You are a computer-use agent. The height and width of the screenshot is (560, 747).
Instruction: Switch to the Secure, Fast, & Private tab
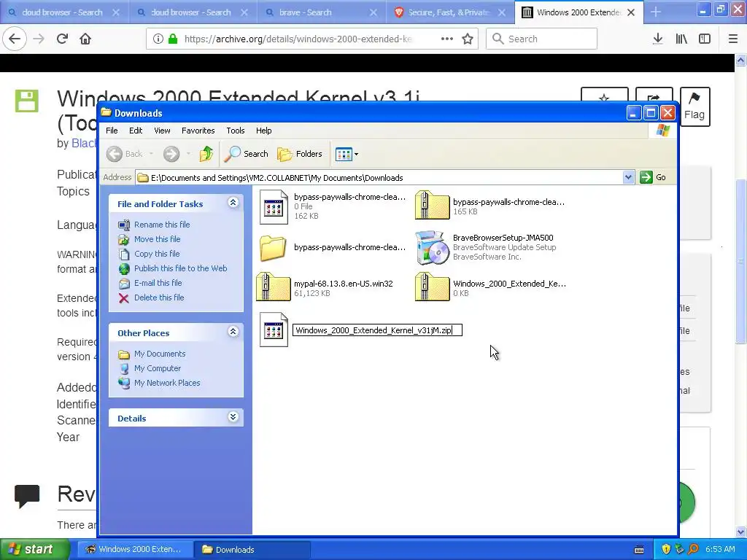point(450,12)
